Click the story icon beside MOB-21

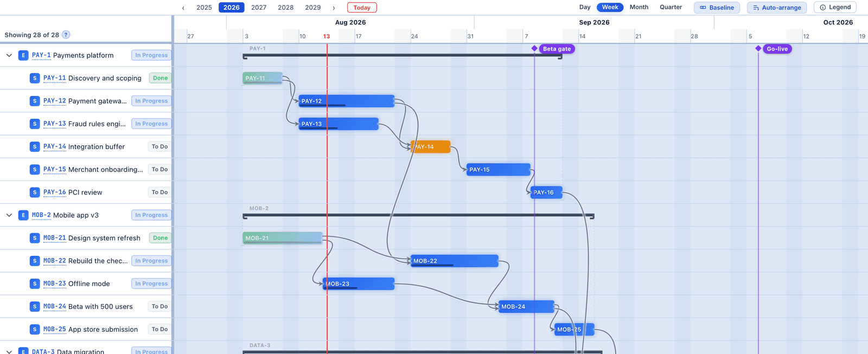pyautogui.click(x=35, y=238)
